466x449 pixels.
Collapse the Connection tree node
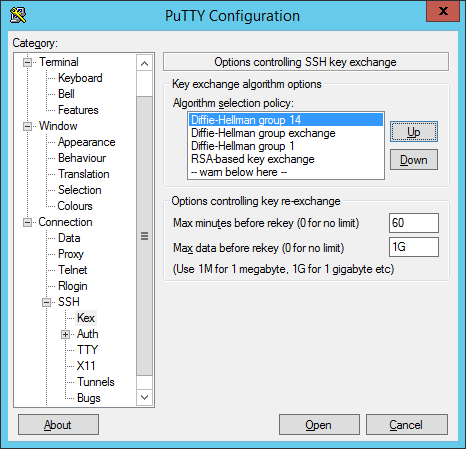pyautogui.click(x=27, y=222)
